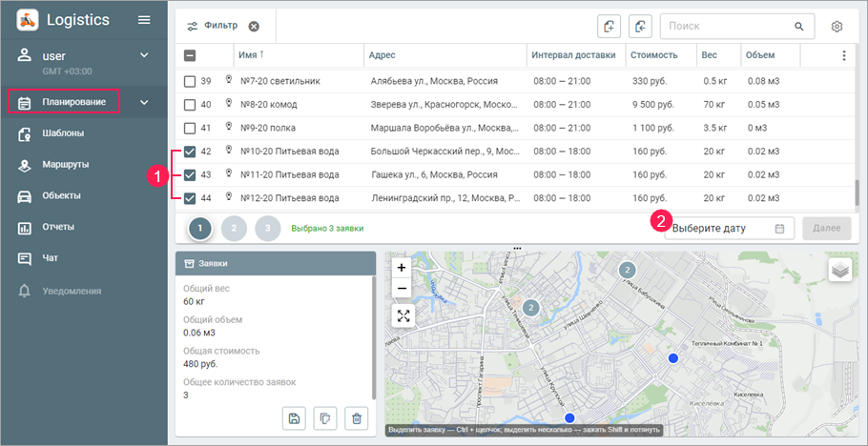Check the box for order 40 комод
This screenshot has width=868, height=446.
190,105
